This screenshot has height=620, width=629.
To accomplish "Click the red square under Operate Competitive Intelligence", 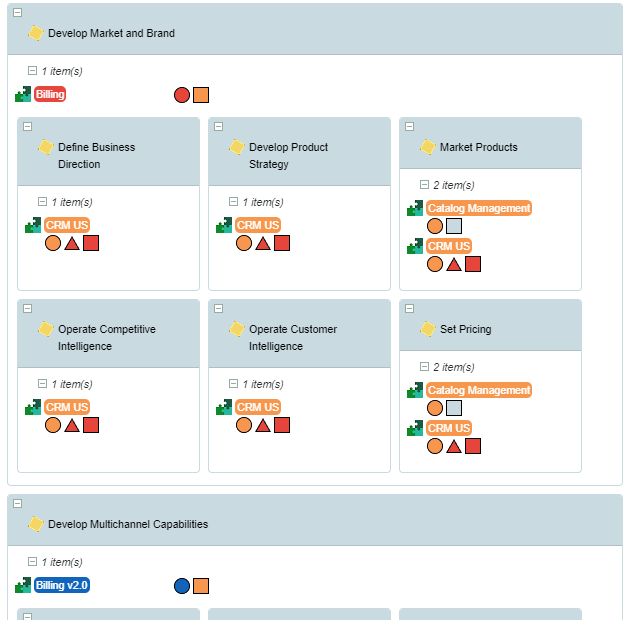I will pyautogui.click(x=91, y=425).
